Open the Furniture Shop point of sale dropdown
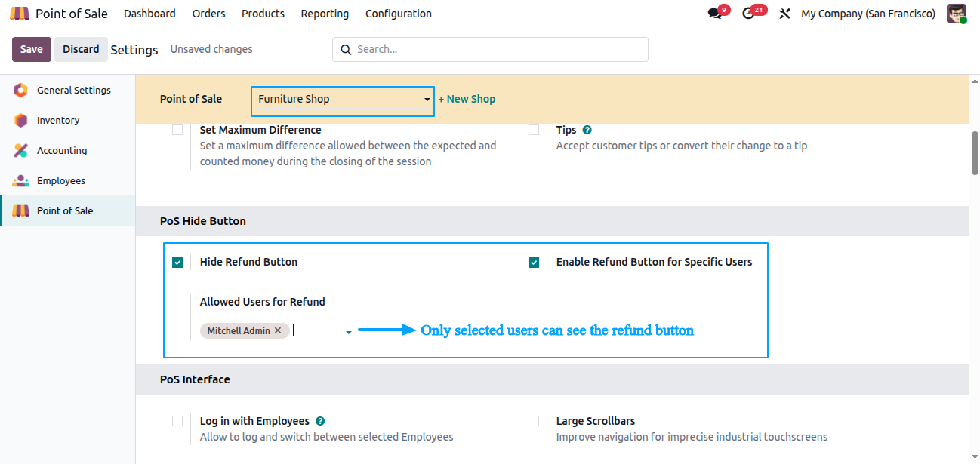The width and height of the screenshot is (980, 464). 343,101
